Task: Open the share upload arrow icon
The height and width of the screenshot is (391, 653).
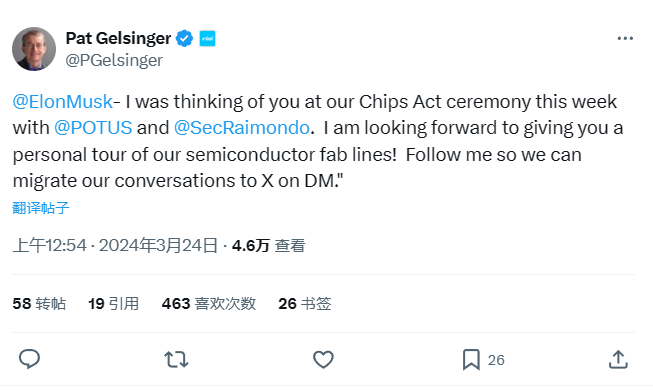Action: click(618, 359)
